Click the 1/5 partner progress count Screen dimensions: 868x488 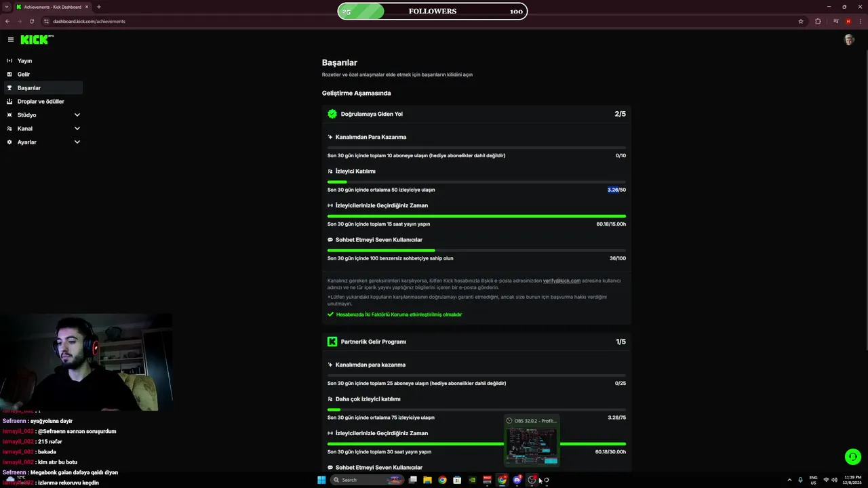click(620, 342)
